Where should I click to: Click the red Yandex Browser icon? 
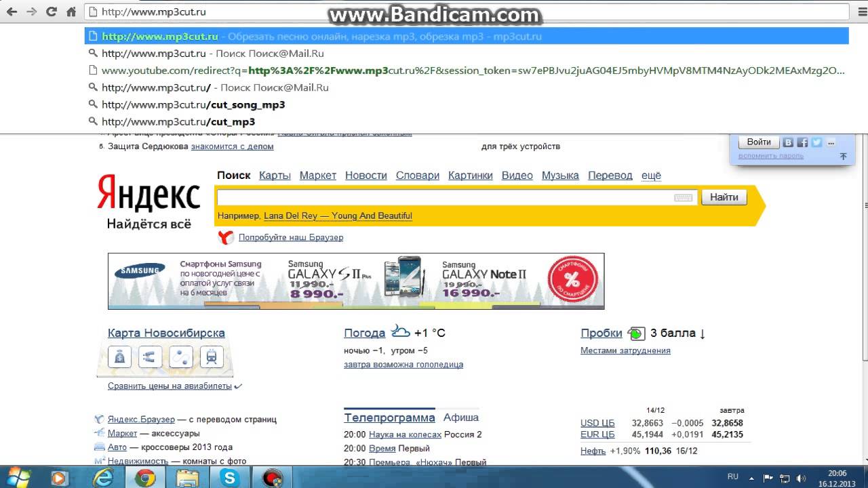click(226, 237)
